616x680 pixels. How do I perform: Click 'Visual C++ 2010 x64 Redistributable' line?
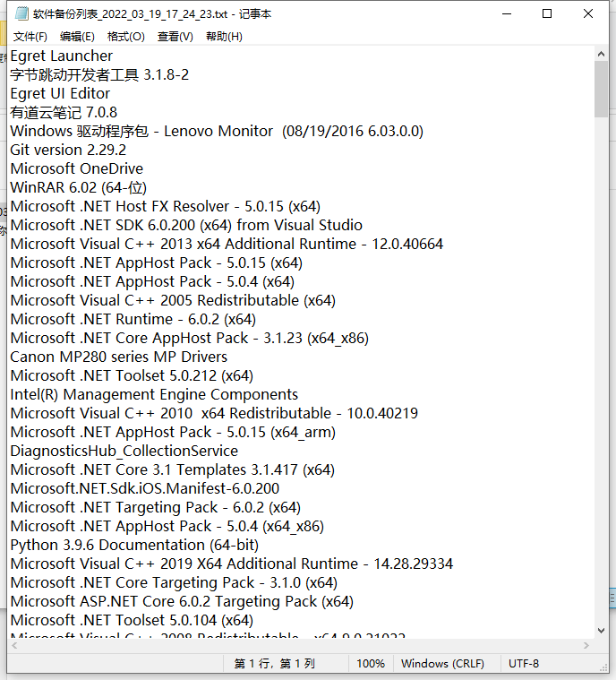click(214, 413)
